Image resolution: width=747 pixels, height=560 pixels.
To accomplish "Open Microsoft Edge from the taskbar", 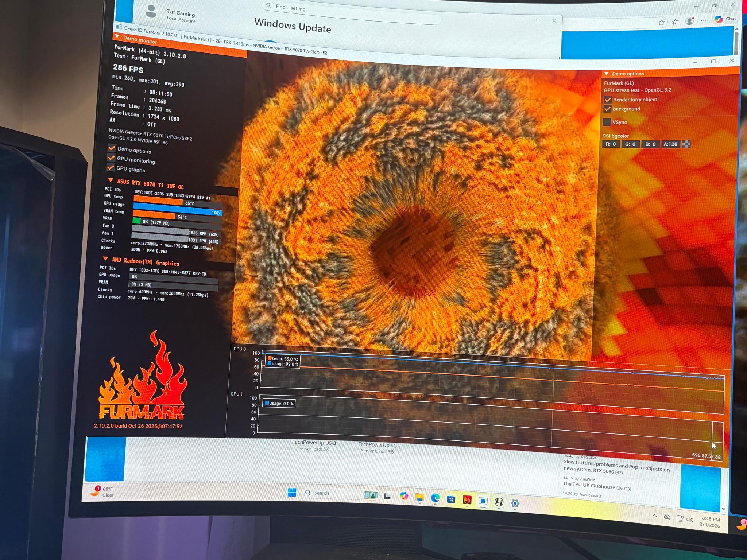I will [435, 498].
